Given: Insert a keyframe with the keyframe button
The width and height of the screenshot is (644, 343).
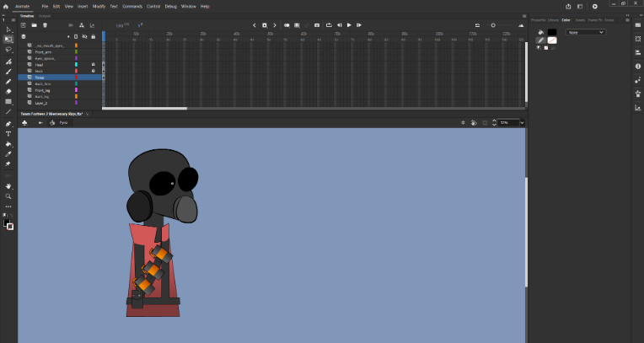Looking at the screenshot, I should click(265, 25).
